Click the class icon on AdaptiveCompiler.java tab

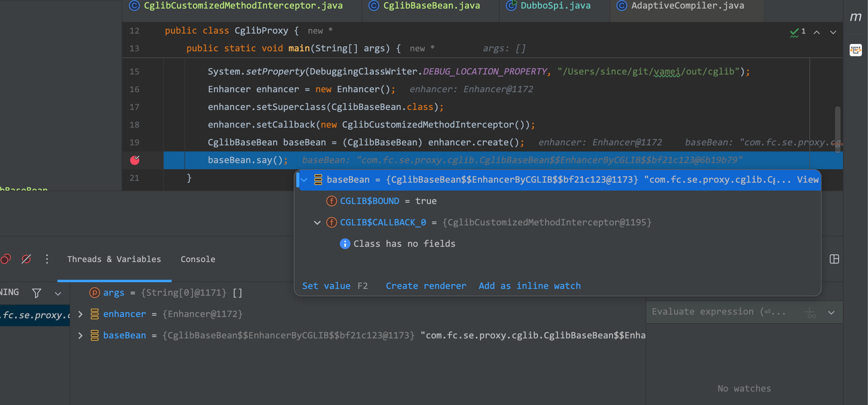[621, 6]
